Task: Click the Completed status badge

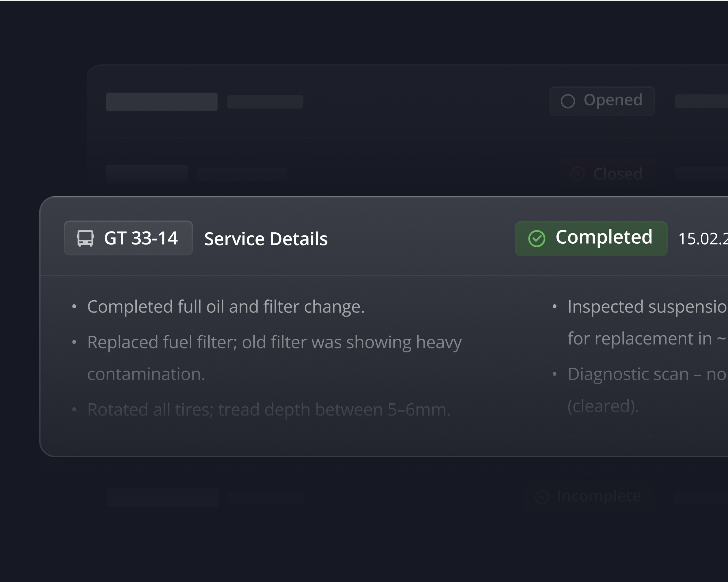Action: click(x=591, y=238)
